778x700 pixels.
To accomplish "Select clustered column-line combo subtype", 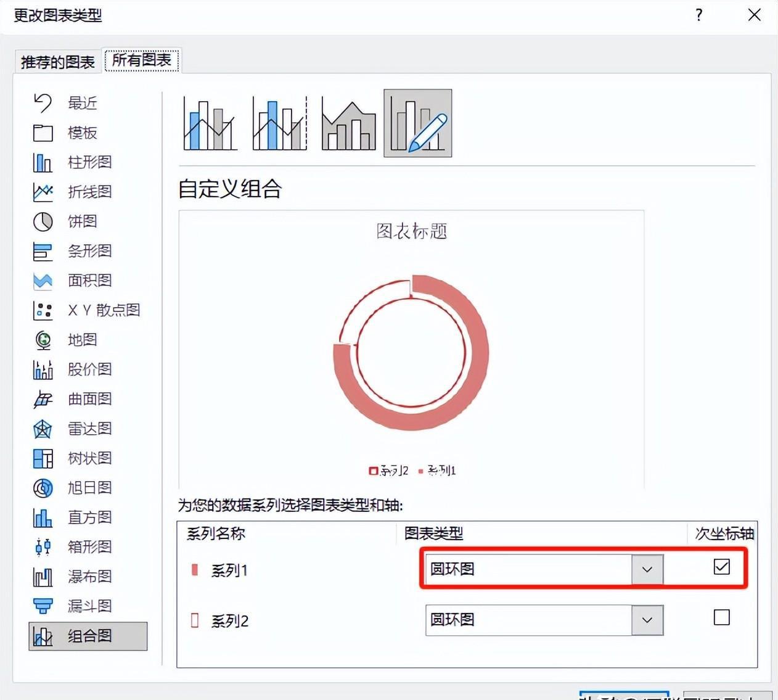I will [210, 123].
